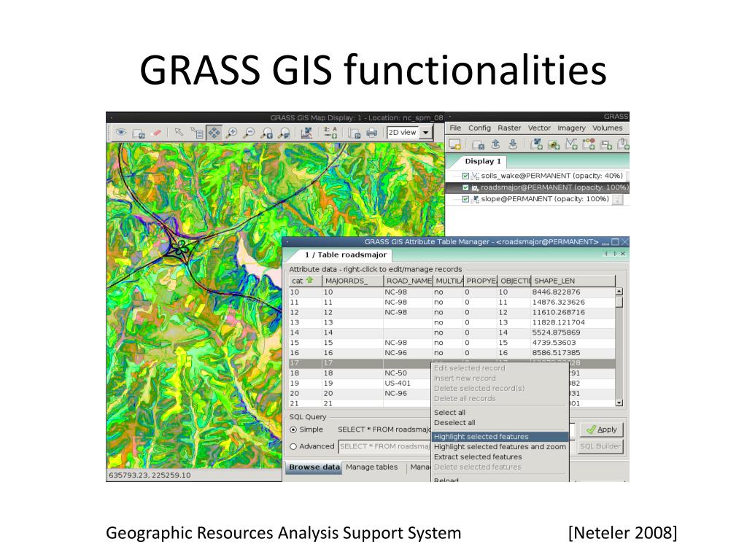Open the Add map elements overlay icon

point(330,133)
